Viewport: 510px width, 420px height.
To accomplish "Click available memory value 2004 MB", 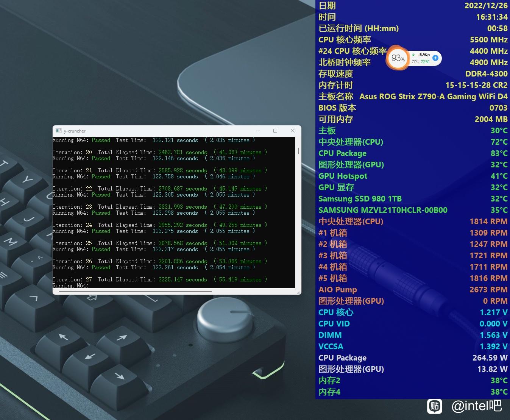I will point(491,119).
